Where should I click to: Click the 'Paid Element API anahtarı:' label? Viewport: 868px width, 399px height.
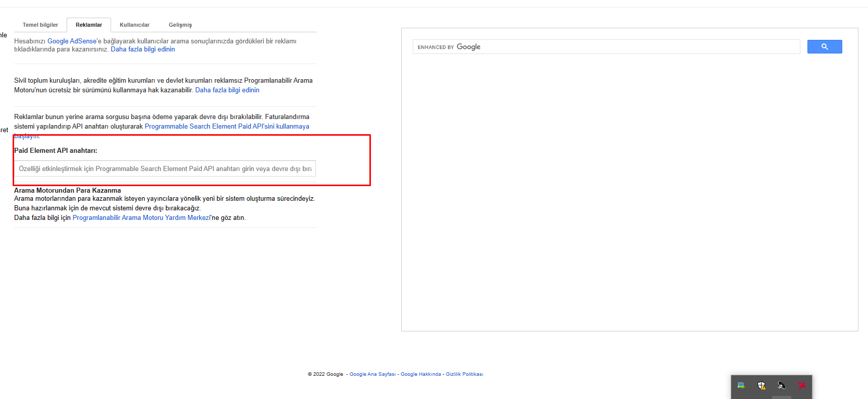pos(56,151)
